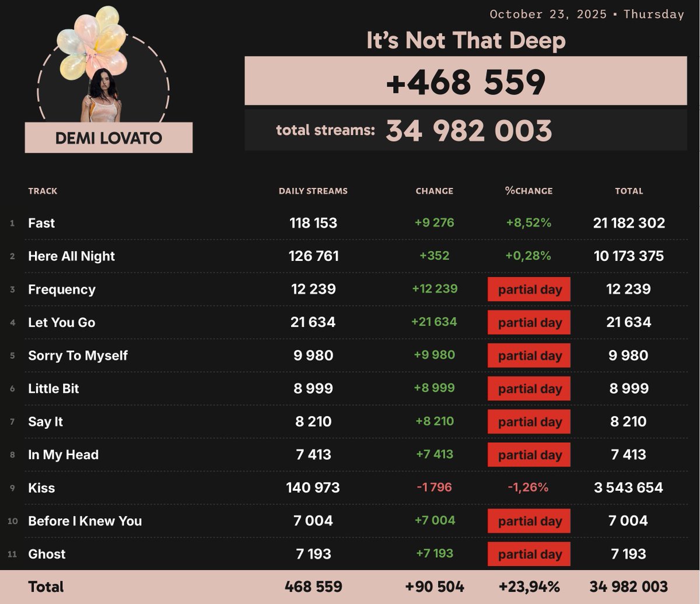The image size is (700, 604).
Task: Select the track name Here All Night
Action: (x=72, y=256)
